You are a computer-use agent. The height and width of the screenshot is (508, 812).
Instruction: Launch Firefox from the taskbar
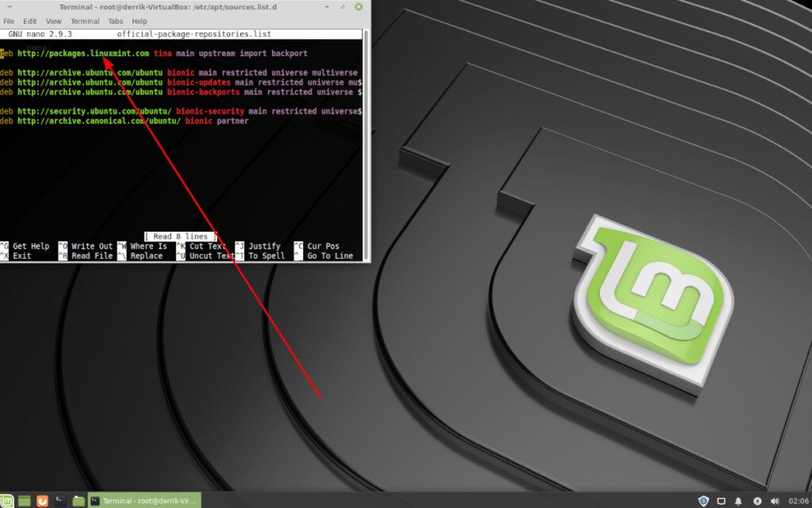tap(42, 500)
